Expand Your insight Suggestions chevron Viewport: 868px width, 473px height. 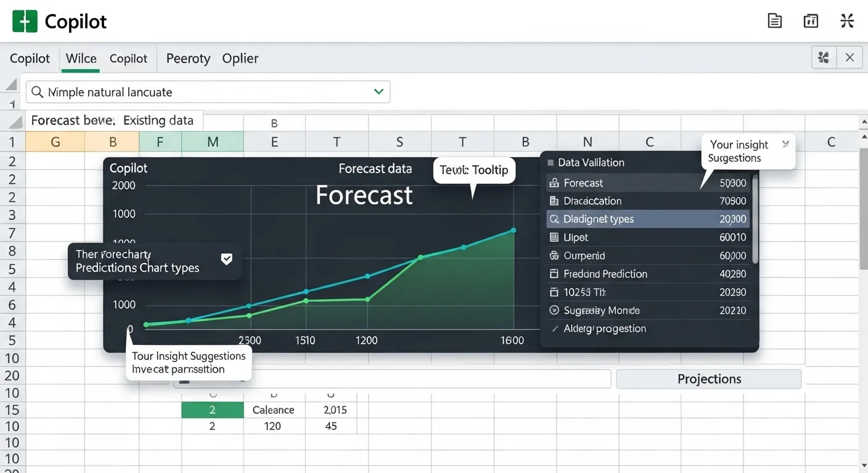coord(785,143)
